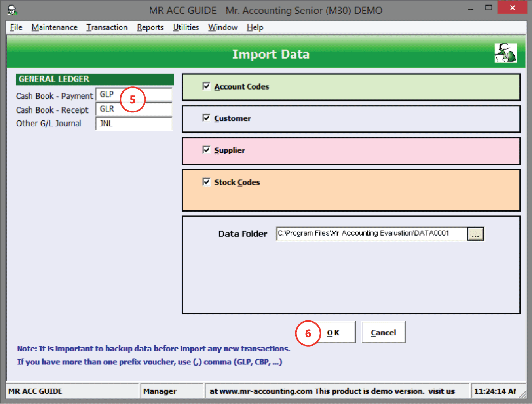The image size is (532, 404).
Task: Uncheck the Stock Codes checkbox
Action: click(206, 182)
